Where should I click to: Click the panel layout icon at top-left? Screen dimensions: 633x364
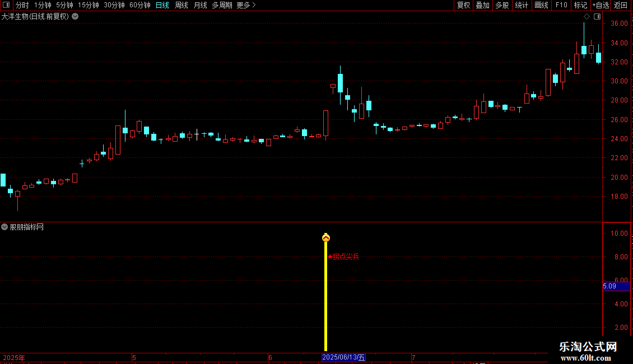pyautogui.click(x=6, y=5)
